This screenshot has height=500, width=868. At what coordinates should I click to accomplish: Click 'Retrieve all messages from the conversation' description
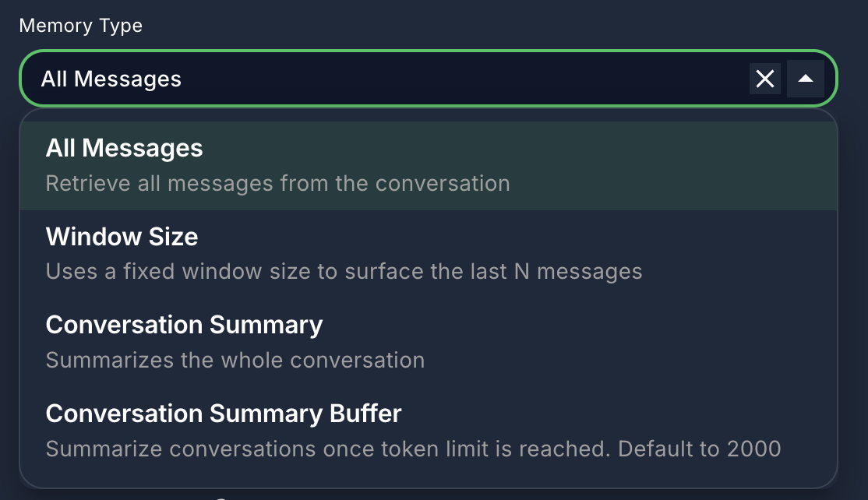coord(277,184)
